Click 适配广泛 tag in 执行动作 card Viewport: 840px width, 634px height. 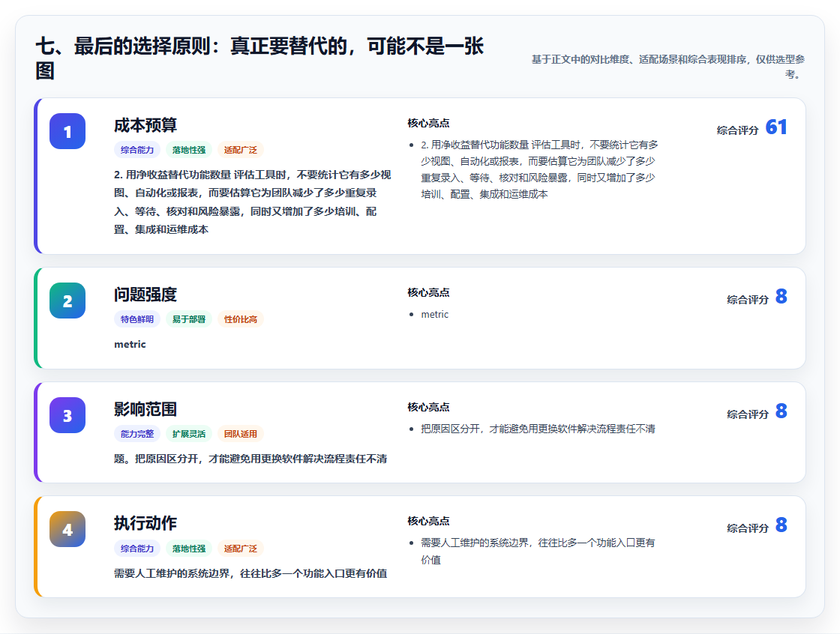(241, 549)
